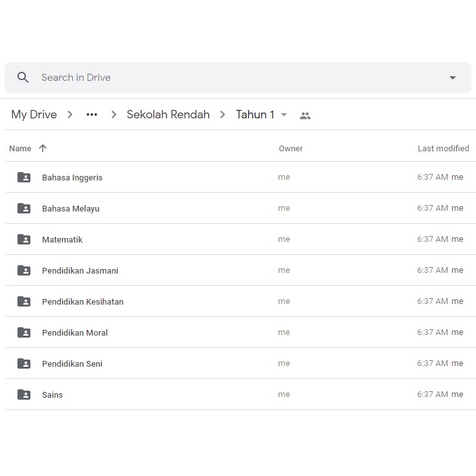The image size is (476, 476).
Task: Click the Pendidikan Moral folder icon
Action: 24,332
